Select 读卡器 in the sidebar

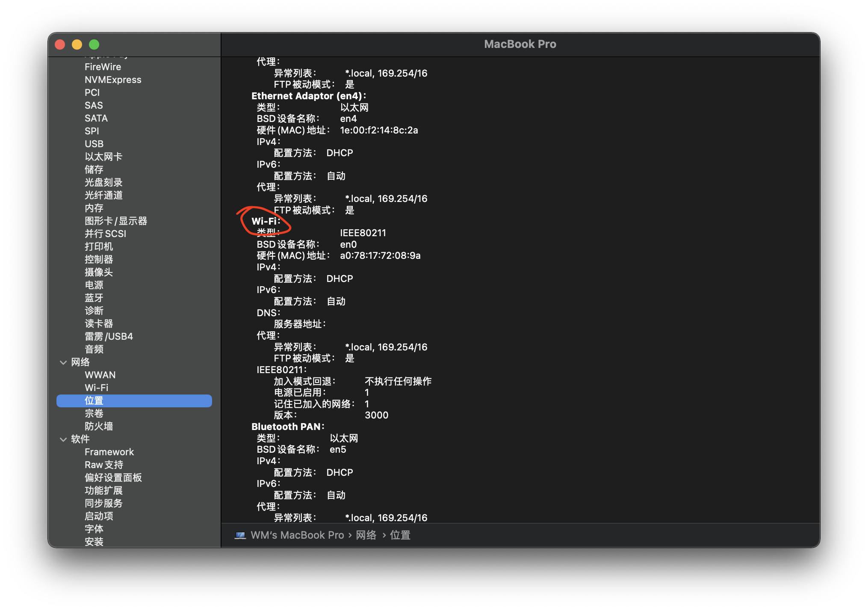click(99, 323)
